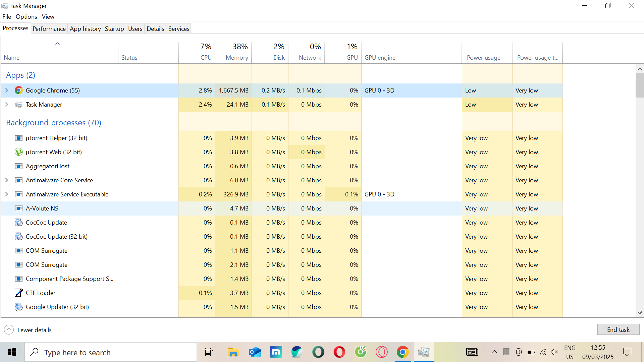
Task: Click the µTorrent Web (32 bit) icon
Action: coord(19,152)
